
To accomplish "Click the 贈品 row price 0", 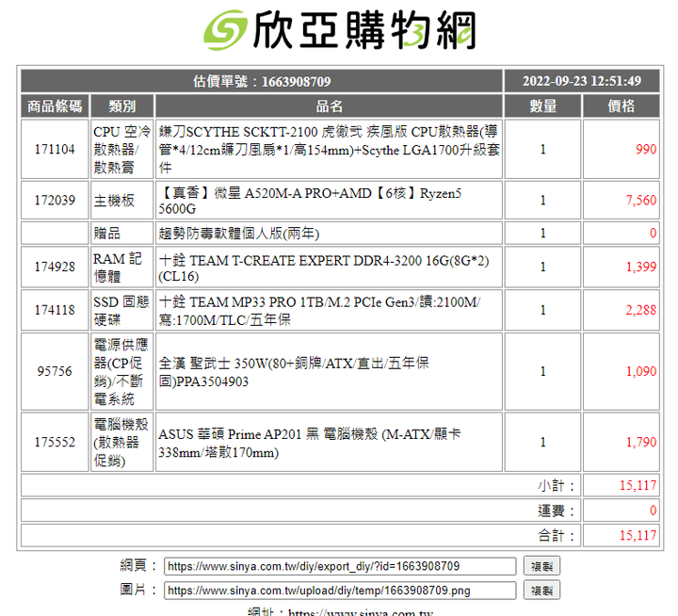I will (x=653, y=234).
